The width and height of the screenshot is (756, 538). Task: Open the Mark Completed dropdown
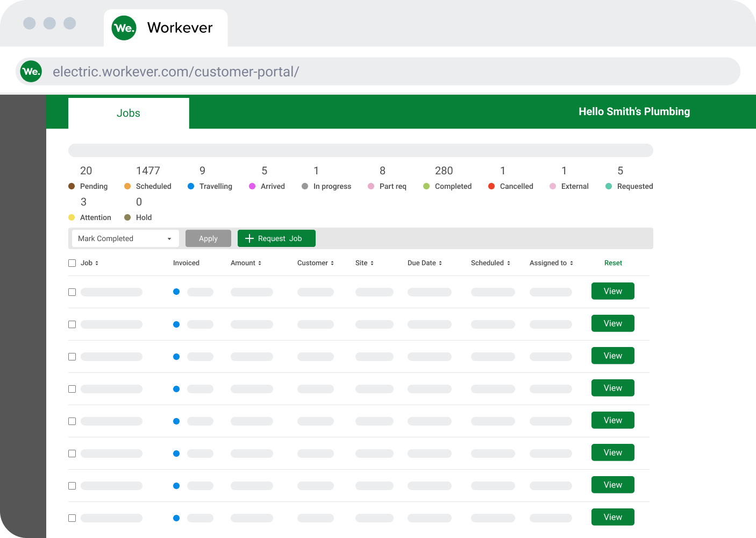pos(125,238)
